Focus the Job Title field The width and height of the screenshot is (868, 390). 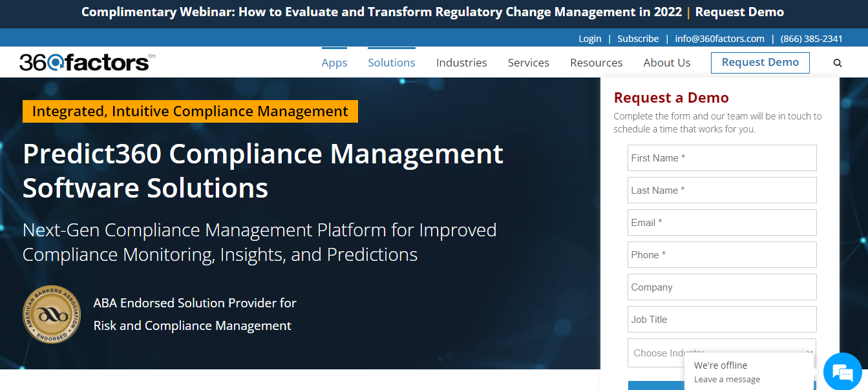(x=722, y=320)
